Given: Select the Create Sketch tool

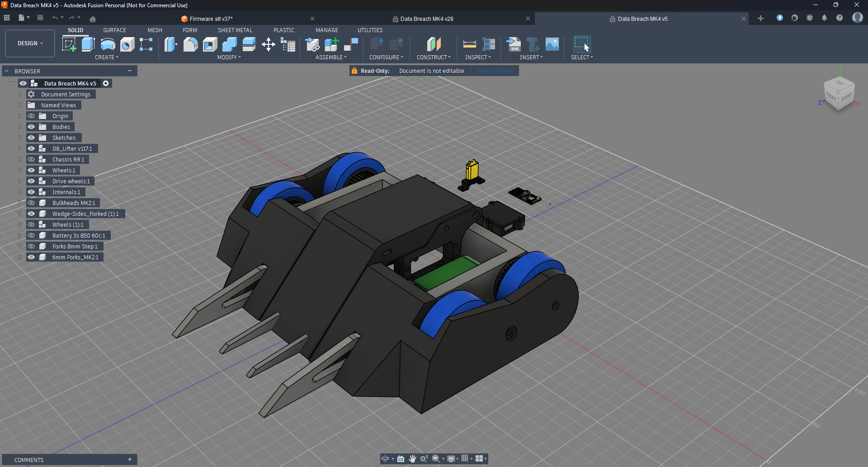Looking at the screenshot, I should 69,44.
